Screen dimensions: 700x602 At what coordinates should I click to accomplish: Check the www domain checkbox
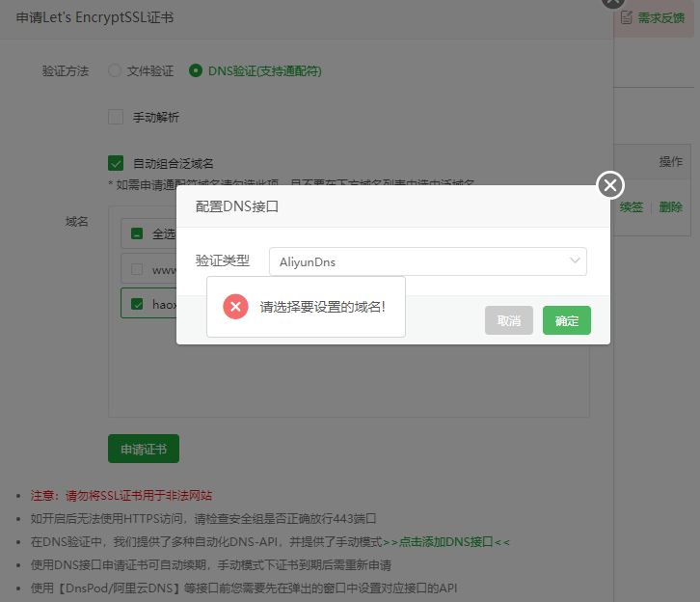137,269
